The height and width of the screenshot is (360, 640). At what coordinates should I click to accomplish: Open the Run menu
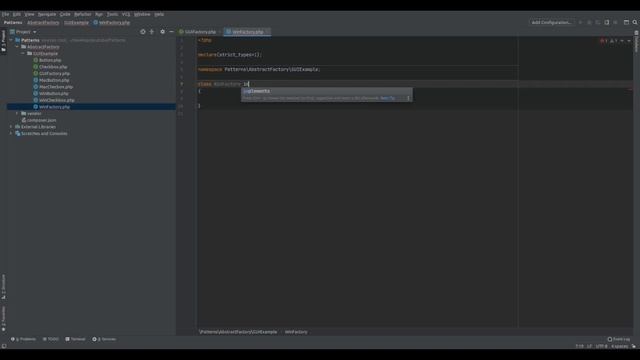tap(99, 14)
